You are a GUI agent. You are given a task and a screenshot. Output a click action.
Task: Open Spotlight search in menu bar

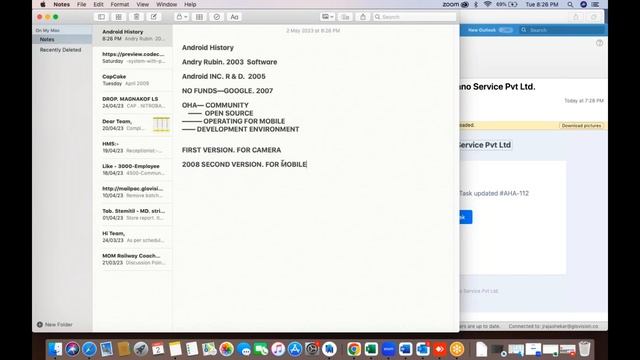570,4
